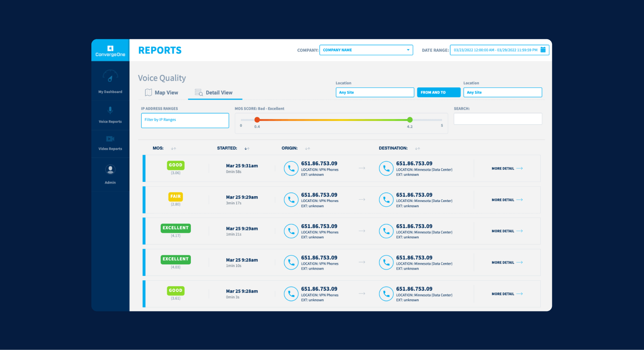Click the EXCELLENT badge scored 4.03
The height and width of the screenshot is (350, 644).
pyautogui.click(x=176, y=259)
